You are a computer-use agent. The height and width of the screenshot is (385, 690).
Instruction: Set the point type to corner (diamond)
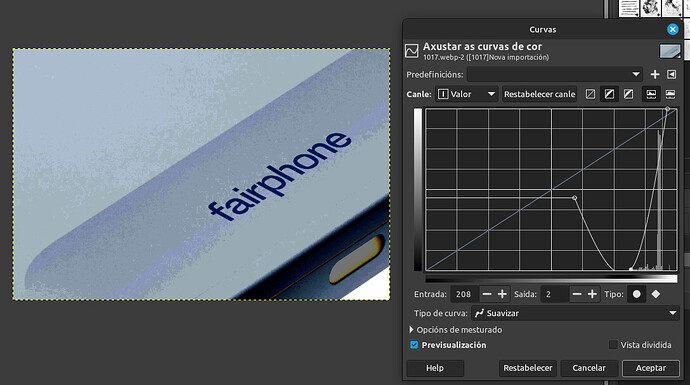coord(656,294)
